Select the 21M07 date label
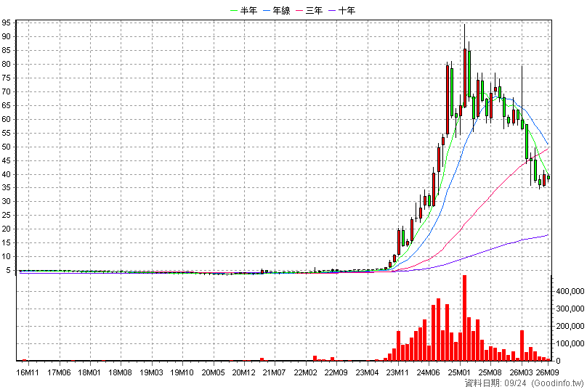Image resolution: width=587 pixels, height=392 pixels. 275,372
